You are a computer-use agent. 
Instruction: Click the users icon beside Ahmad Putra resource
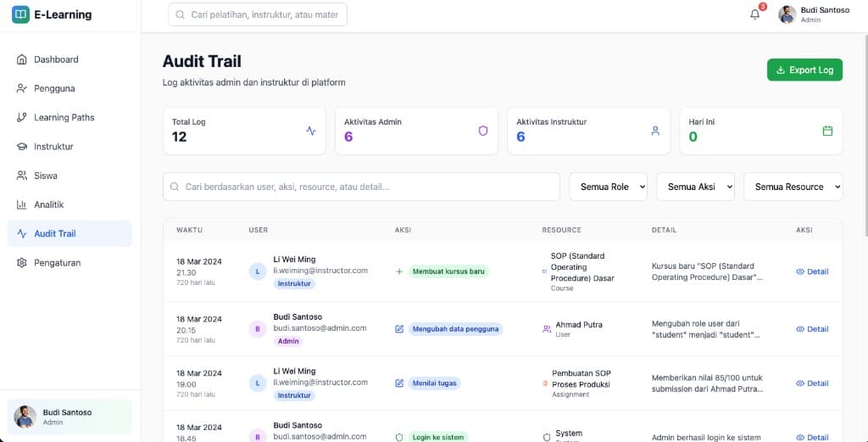547,329
